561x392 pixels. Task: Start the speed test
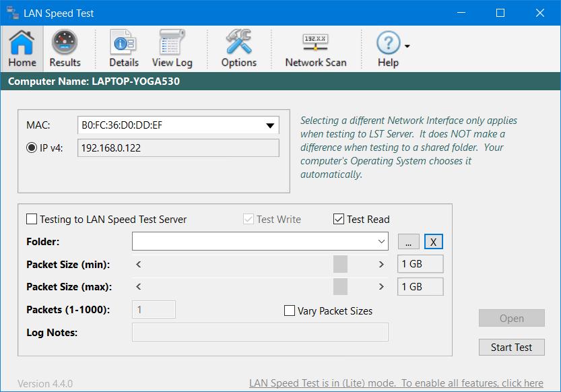pyautogui.click(x=512, y=348)
